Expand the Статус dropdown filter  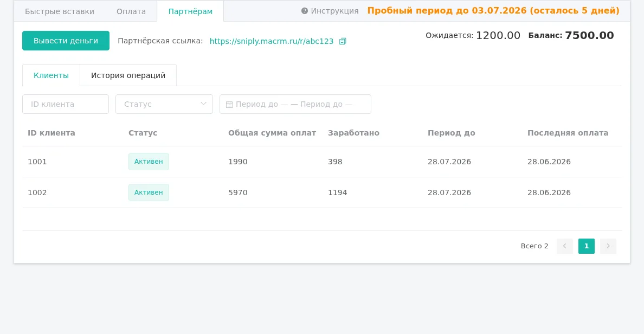pos(164,104)
